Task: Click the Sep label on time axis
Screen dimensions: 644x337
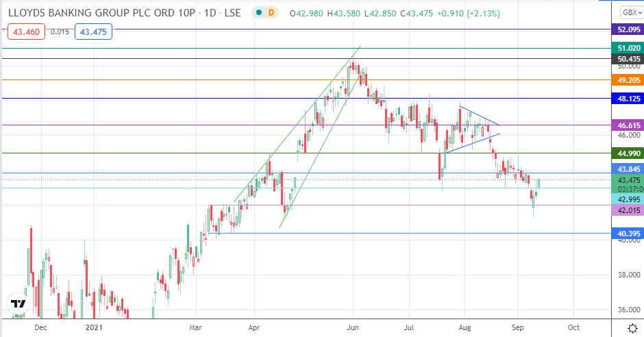Action: pyautogui.click(x=518, y=327)
